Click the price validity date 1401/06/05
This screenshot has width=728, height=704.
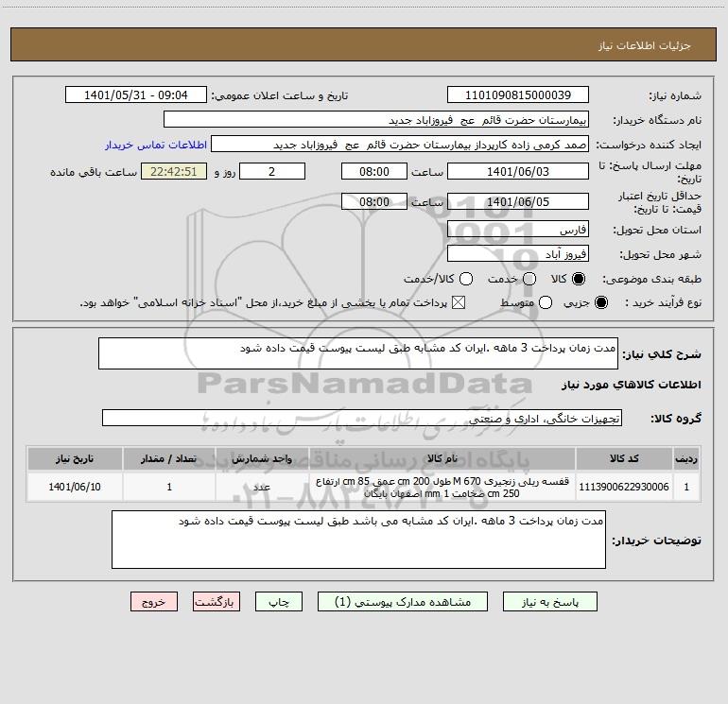(x=518, y=201)
